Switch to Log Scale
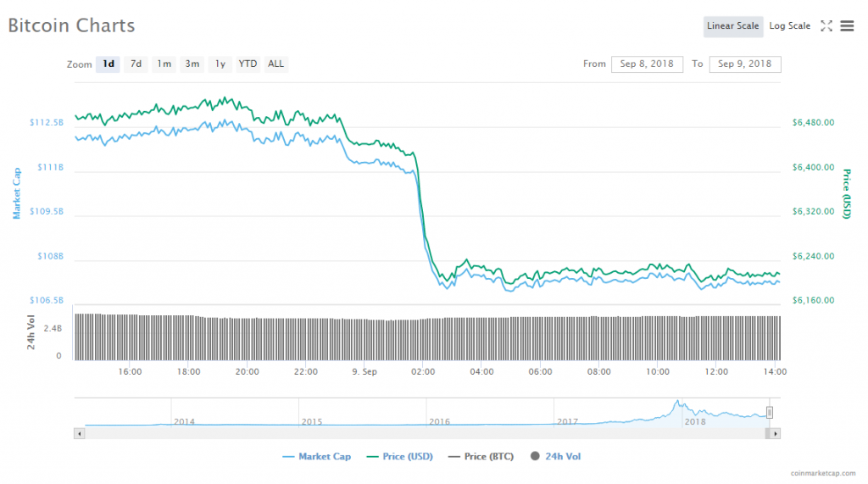 tap(789, 26)
